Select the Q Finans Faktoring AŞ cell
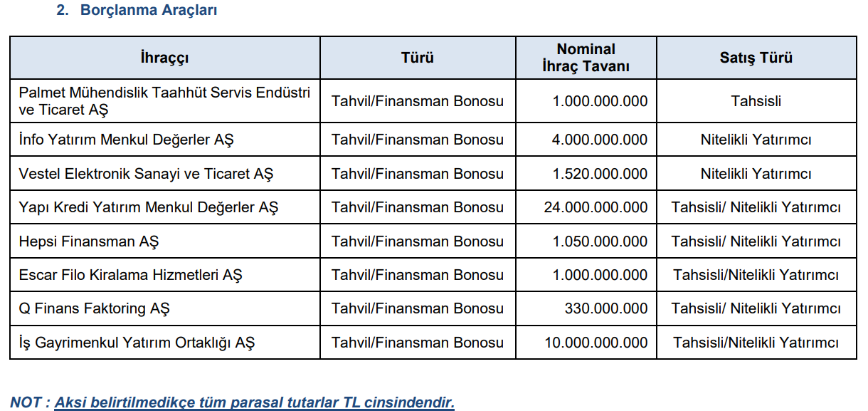 click(94, 309)
